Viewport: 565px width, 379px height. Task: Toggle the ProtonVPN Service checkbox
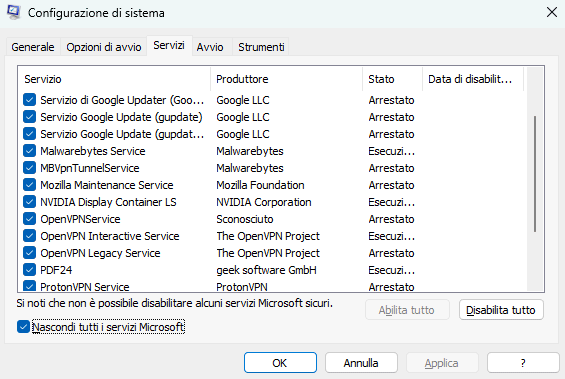tap(30, 286)
